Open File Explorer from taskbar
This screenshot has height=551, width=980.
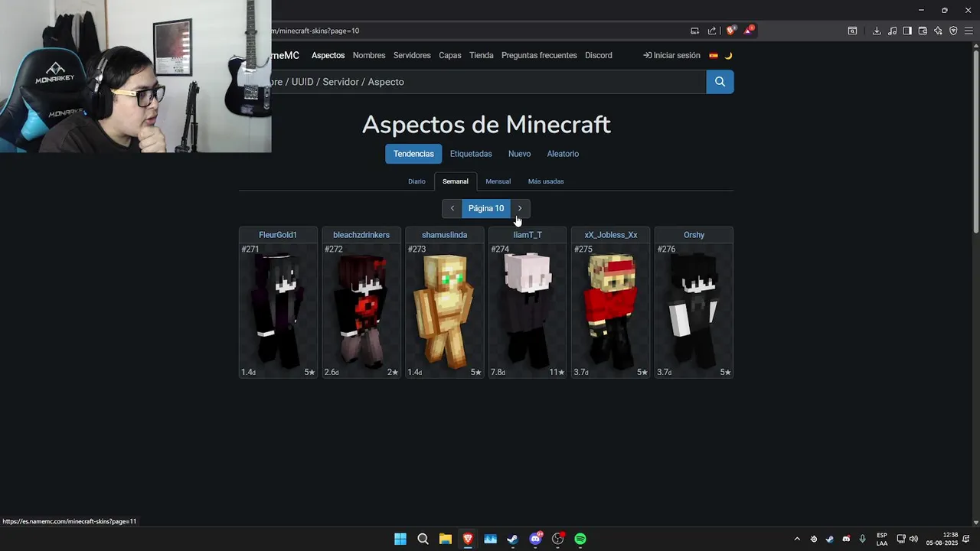(445, 539)
